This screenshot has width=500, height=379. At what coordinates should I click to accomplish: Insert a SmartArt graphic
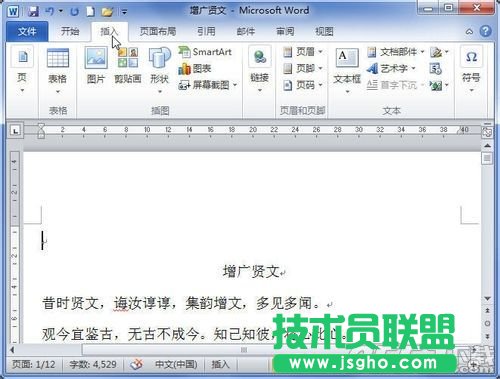tap(205, 52)
